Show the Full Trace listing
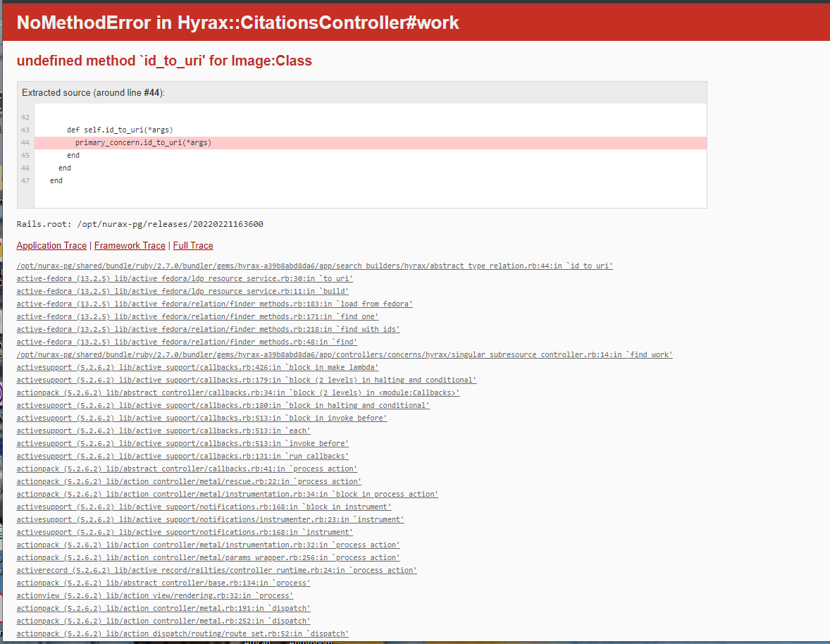 [x=192, y=245]
